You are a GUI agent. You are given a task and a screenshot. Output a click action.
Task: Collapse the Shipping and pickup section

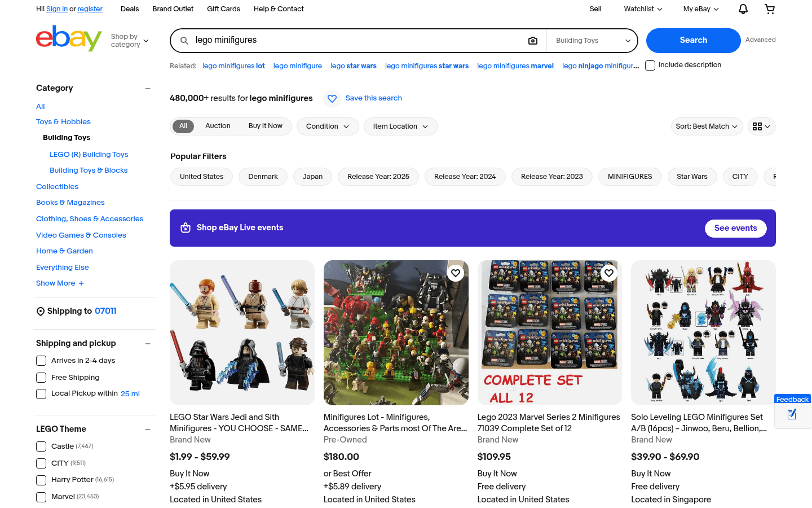[148, 344]
